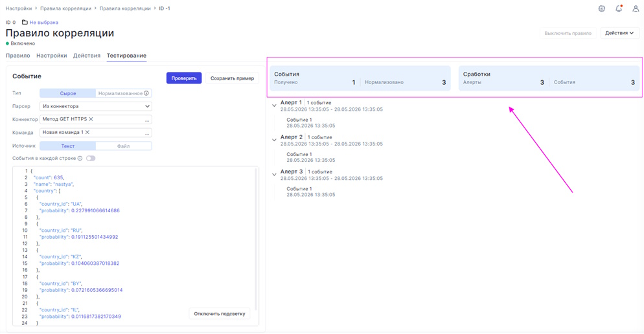Click "count": 635 line in editor

(x=49, y=177)
